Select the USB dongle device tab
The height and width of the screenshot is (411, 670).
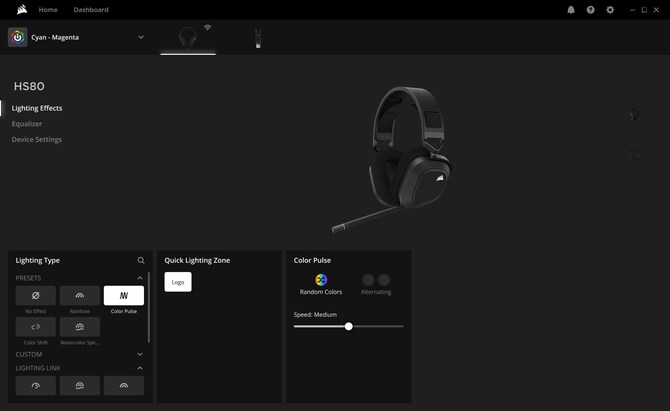click(258, 38)
